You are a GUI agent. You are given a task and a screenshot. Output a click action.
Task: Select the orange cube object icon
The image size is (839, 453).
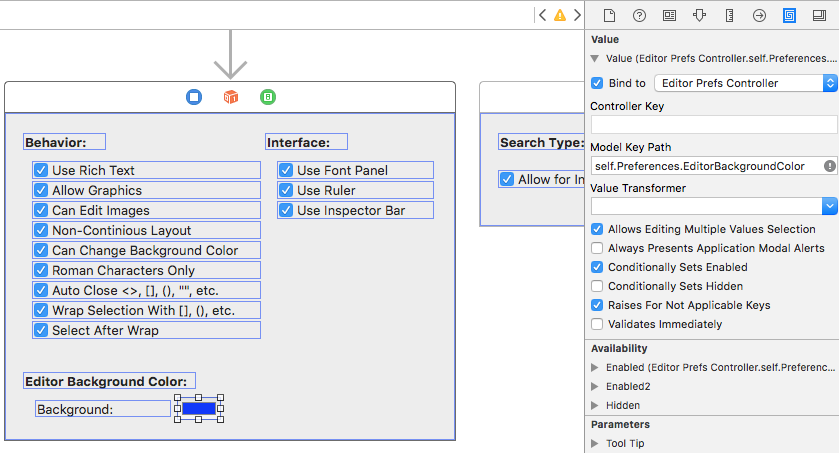click(x=231, y=97)
